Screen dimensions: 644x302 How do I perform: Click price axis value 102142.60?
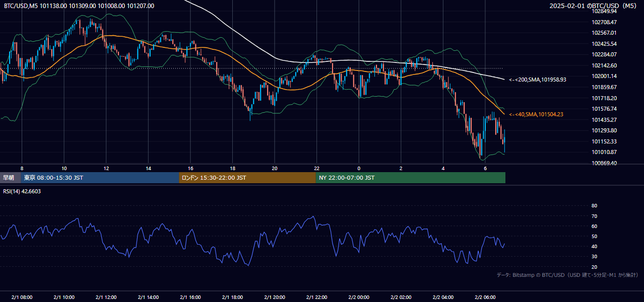604,65
